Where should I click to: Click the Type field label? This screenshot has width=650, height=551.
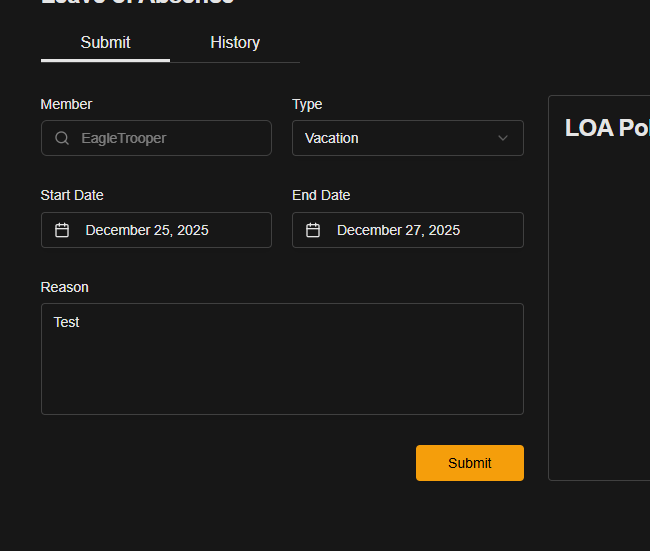(x=307, y=104)
